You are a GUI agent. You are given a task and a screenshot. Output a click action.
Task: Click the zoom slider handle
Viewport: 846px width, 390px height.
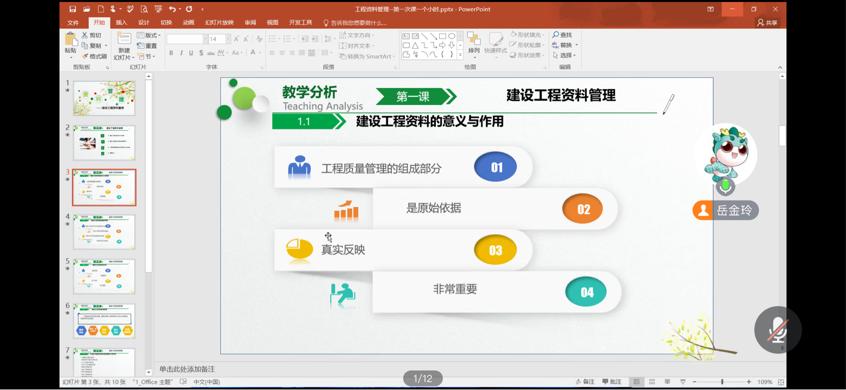click(x=722, y=382)
